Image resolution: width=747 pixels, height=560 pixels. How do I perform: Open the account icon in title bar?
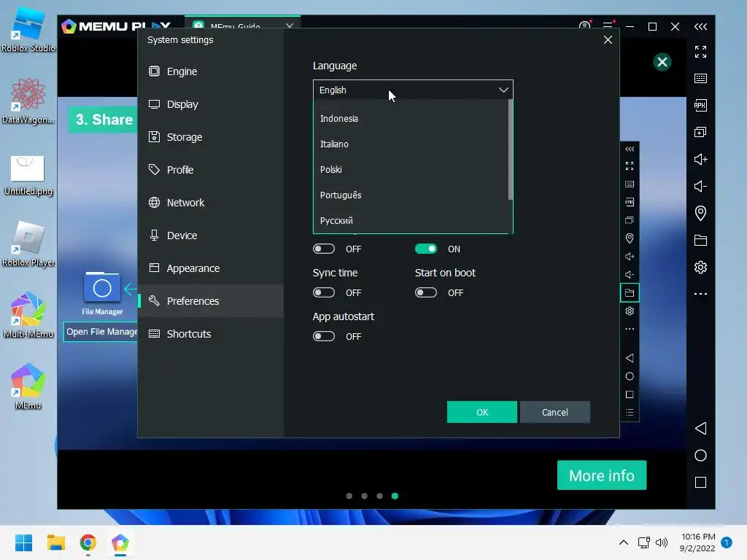(585, 26)
